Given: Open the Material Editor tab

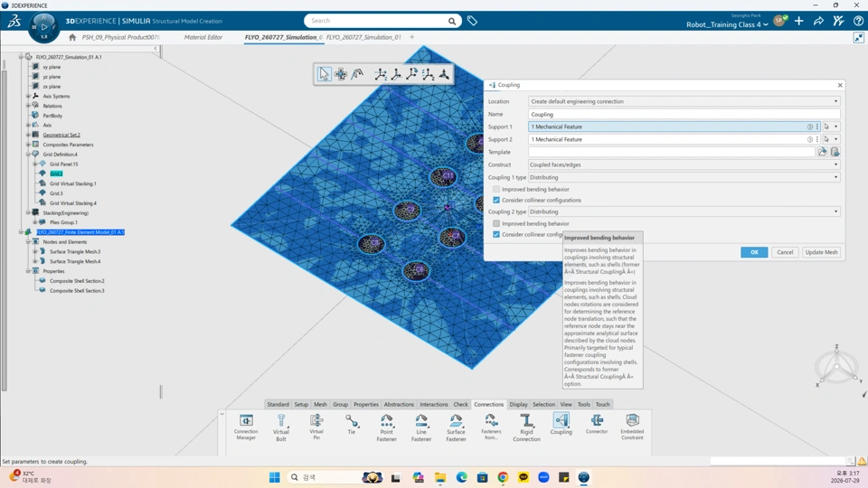Looking at the screenshot, I should tap(203, 37).
